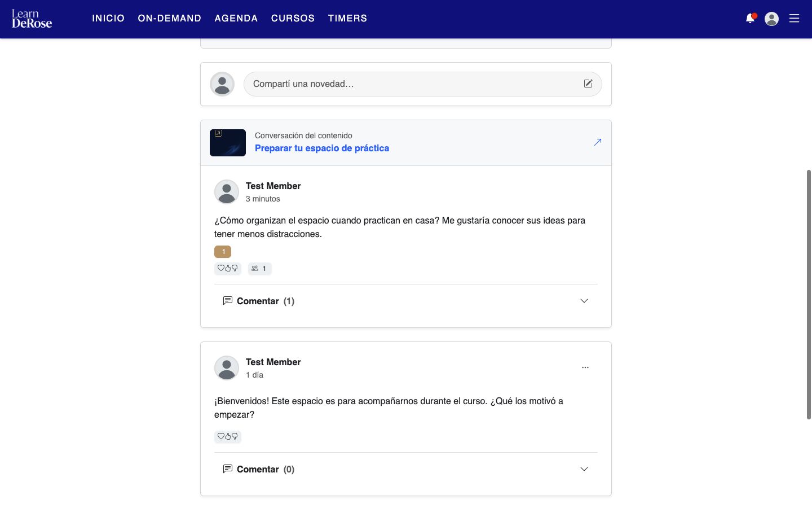Viewport: 812px width, 508px height.
Task: Click Test Member name on 3 minutos post
Action: click(273, 186)
